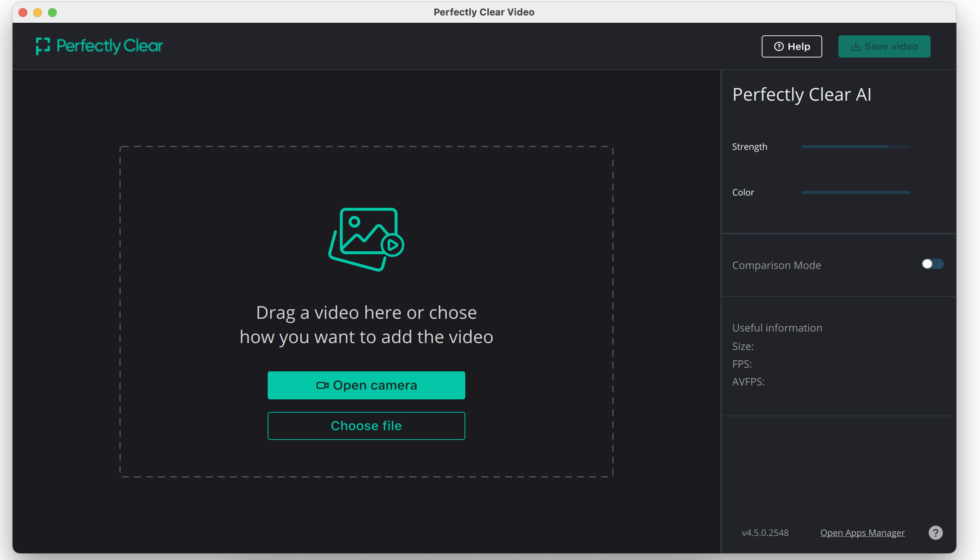Click the Perfectly Clear Video window title

[x=483, y=12]
